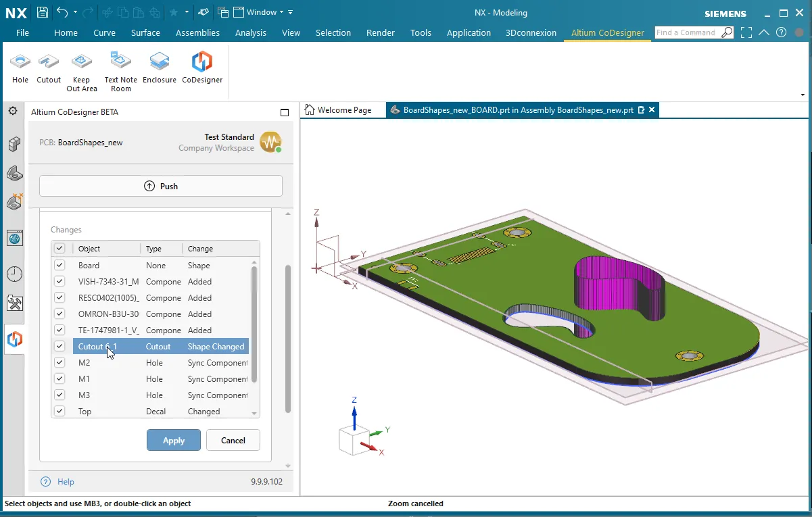The height and width of the screenshot is (517, 812).
Task: Select the Enclosure tool
Action: coord(160,62)
